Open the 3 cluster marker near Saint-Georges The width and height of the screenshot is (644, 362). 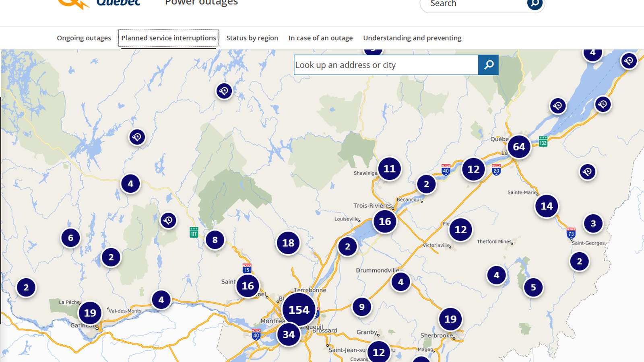point(593,223)
